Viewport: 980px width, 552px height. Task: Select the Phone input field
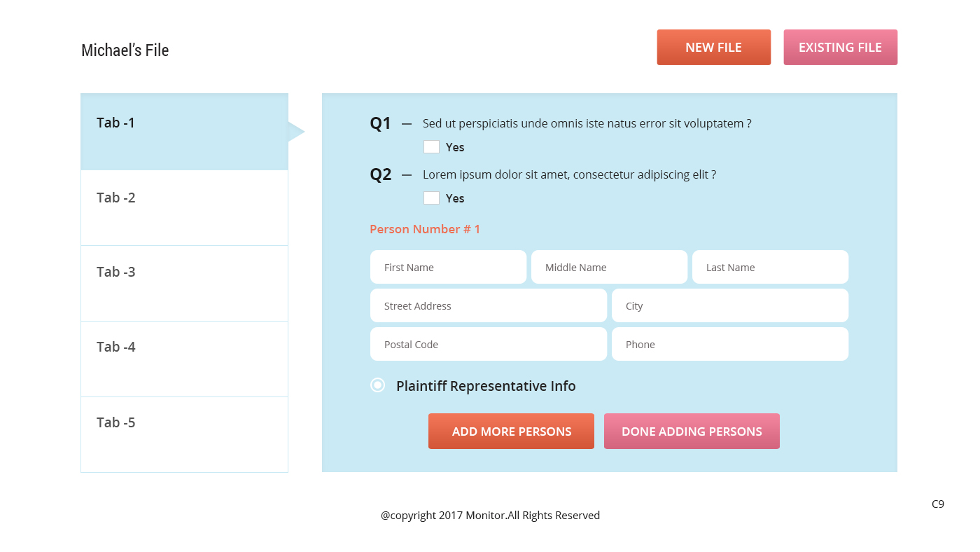tap(730, 345)
